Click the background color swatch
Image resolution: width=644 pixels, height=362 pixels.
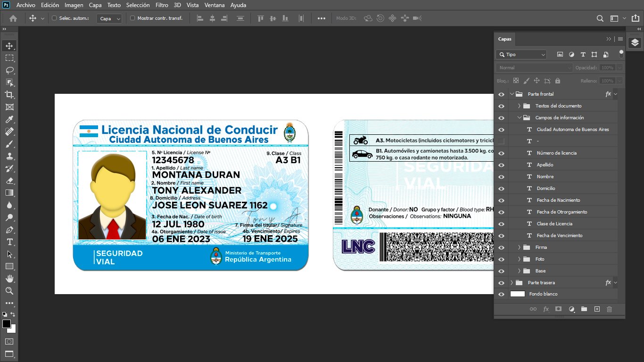click(13, 329)
